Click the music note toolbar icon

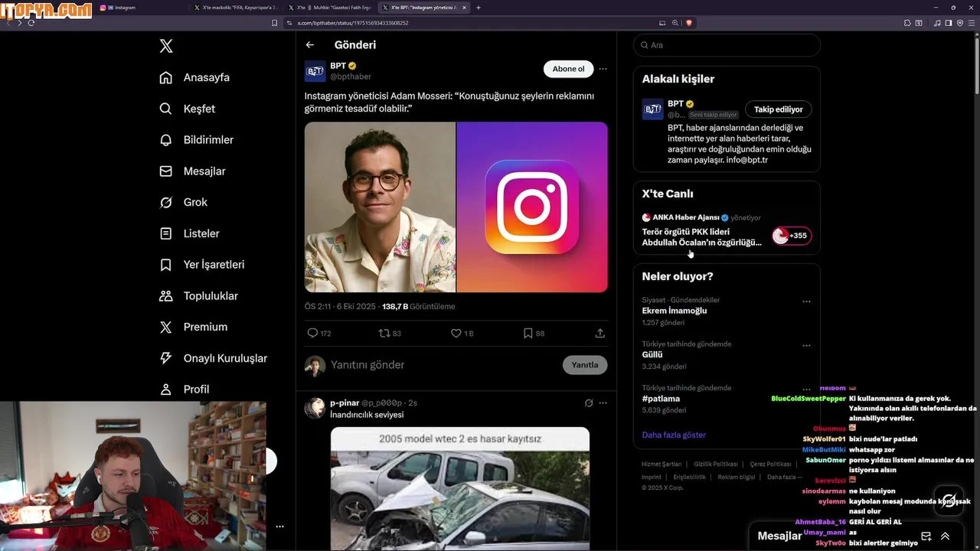coord(937,23)
